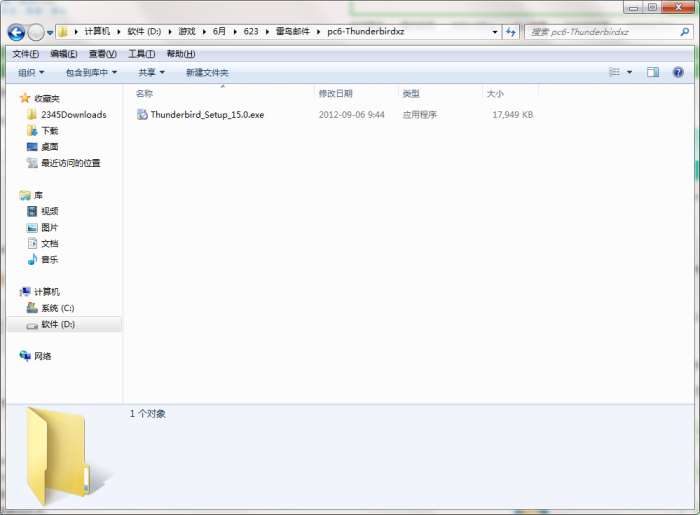Screen dimensions: 700x515
Task: Open 最近访问的位置
Action: [71, 163]
